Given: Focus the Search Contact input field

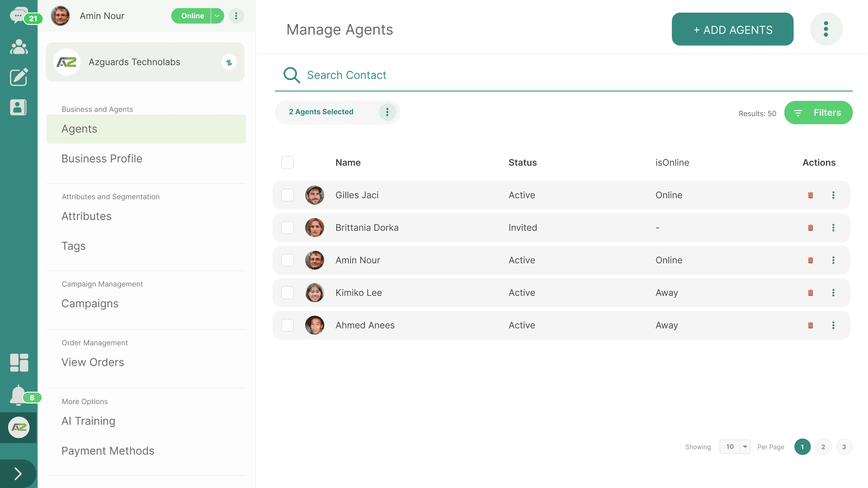Looking at the screenshot, I should click(x=564, y=75).
